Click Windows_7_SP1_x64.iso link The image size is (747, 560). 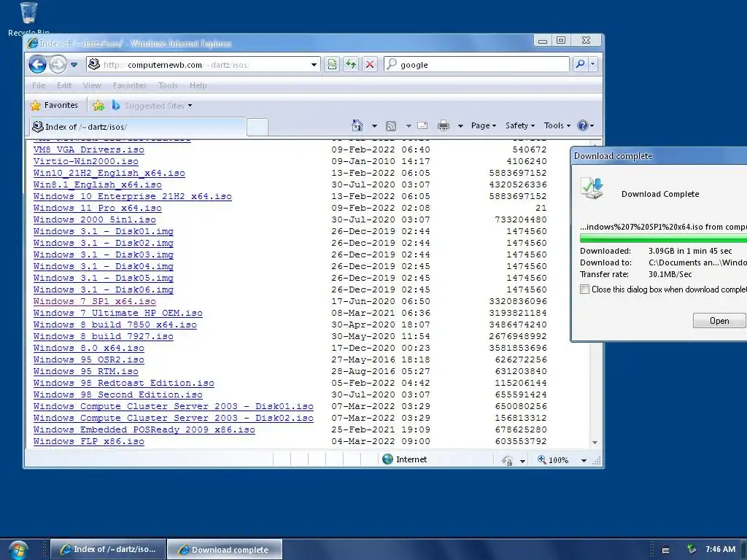click(94, 301)
